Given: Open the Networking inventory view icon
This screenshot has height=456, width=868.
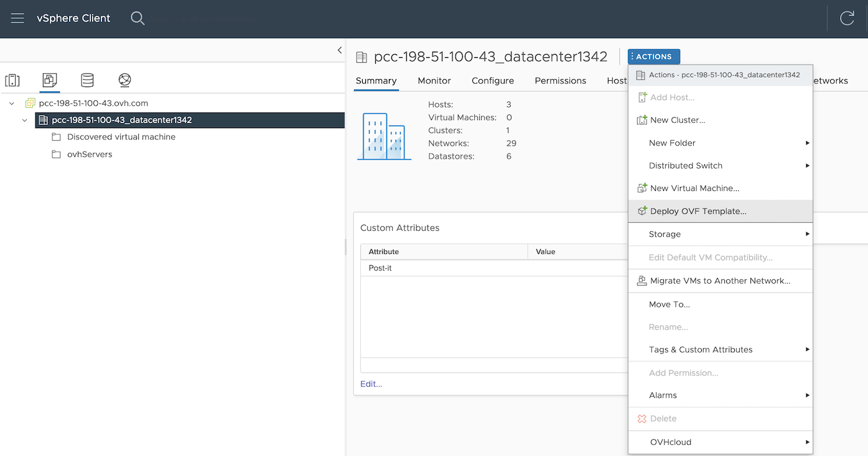Looking at the screenshot, I should click(x=124, y=80).
